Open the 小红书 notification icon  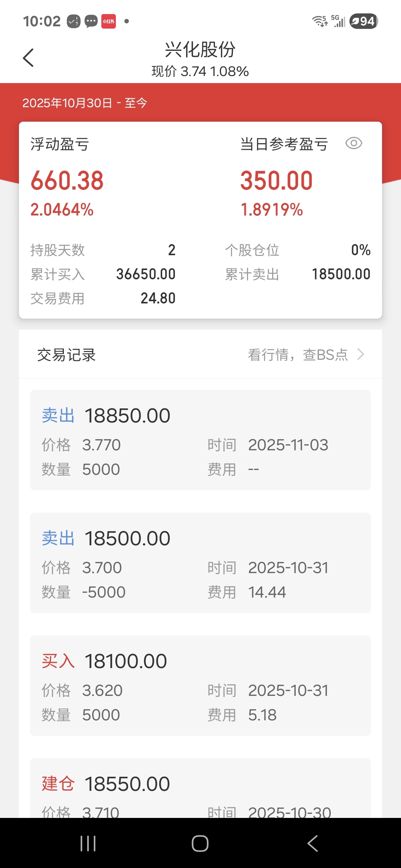tap(108, 21)
